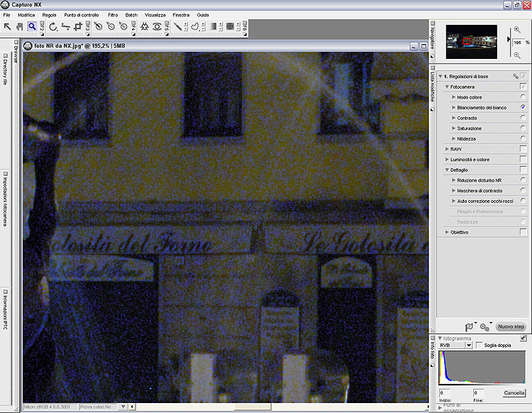This screenshot has width=532, height=413.
Task: Click the link icon on Regolazioni di base
Action: tap(516, 76)
